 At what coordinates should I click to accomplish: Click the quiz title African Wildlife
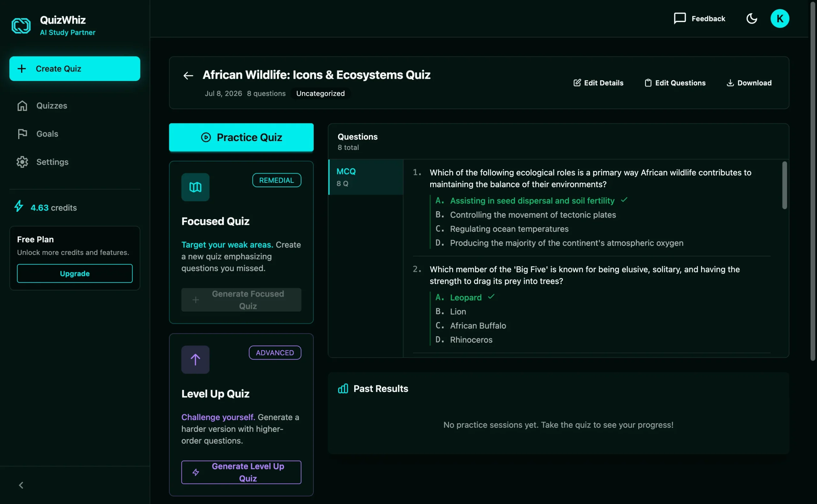[x=316, y=75]
